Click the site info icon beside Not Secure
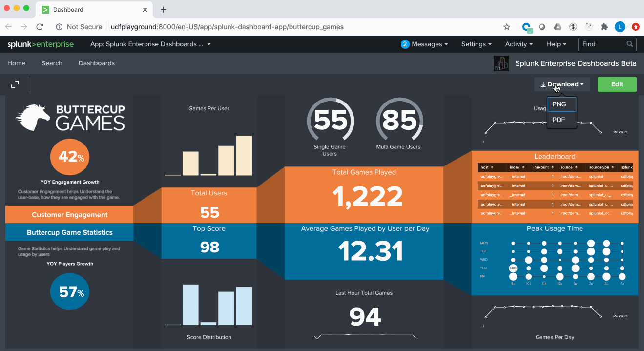 coord(59,27)
